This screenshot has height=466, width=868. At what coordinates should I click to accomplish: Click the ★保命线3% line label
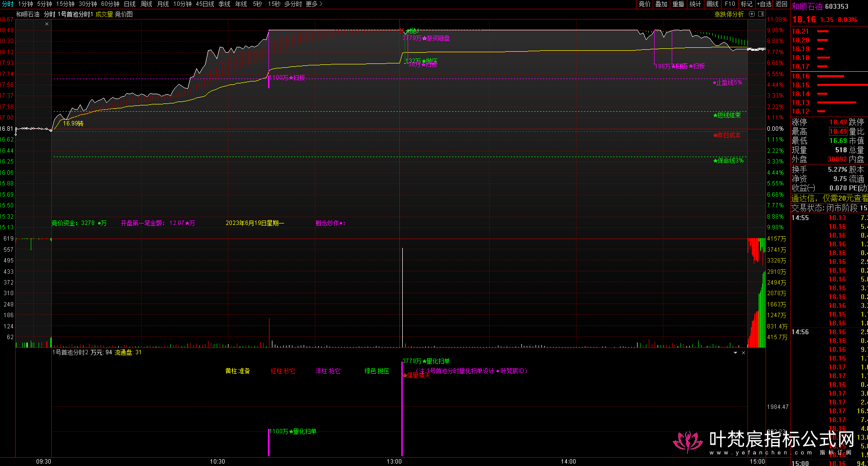pos(728,161)
